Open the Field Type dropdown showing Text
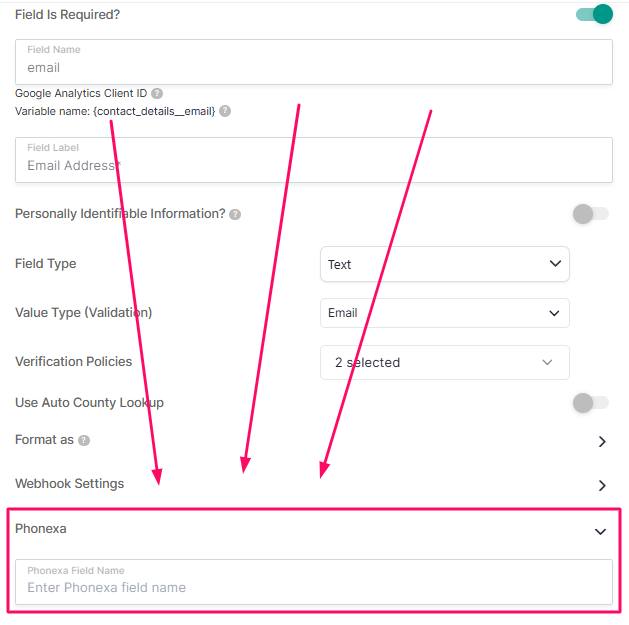 click(x=444, y=264)
